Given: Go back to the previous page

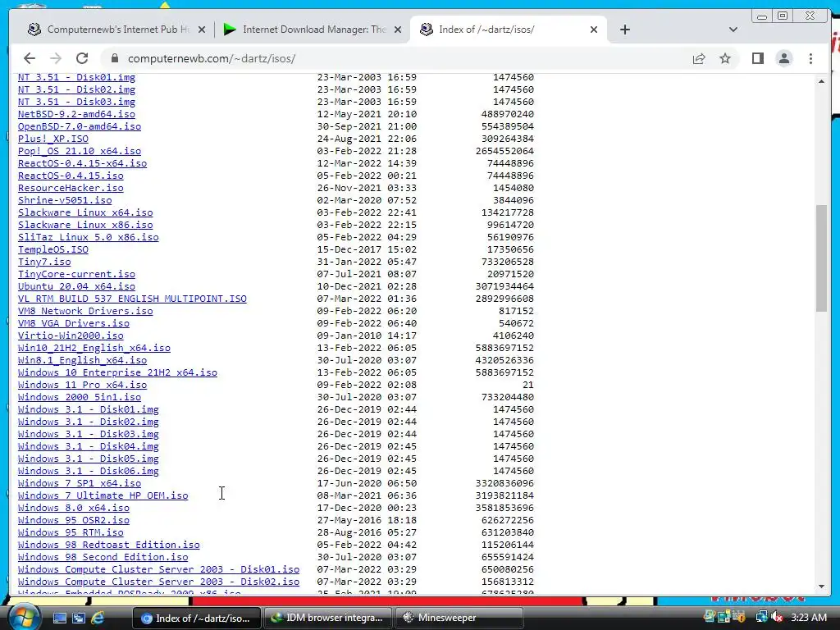Looking at the screenshot, I should [x=30, y=58].
